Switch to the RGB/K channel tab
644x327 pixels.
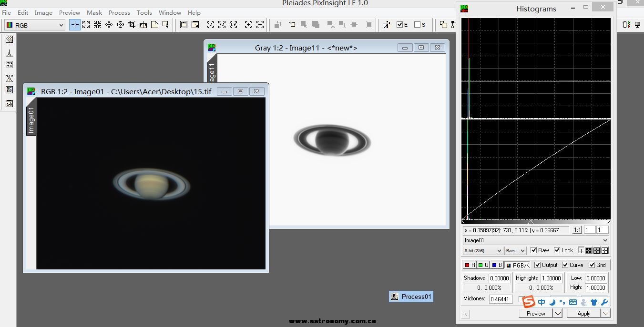point(518,265)
